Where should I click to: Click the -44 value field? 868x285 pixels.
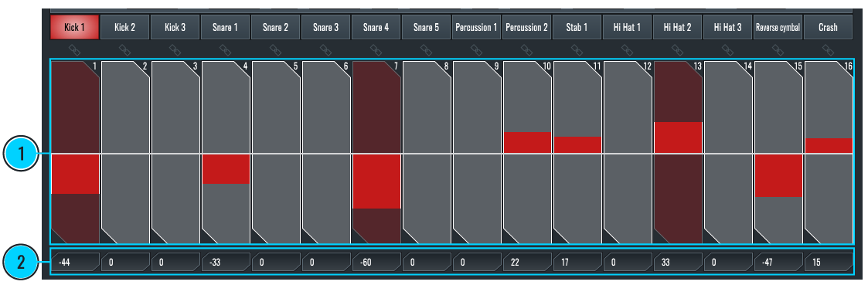point(75,262)
